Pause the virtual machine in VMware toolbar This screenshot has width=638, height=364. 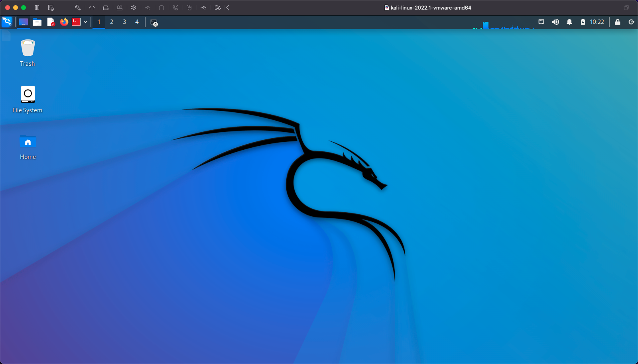(37, 8)
